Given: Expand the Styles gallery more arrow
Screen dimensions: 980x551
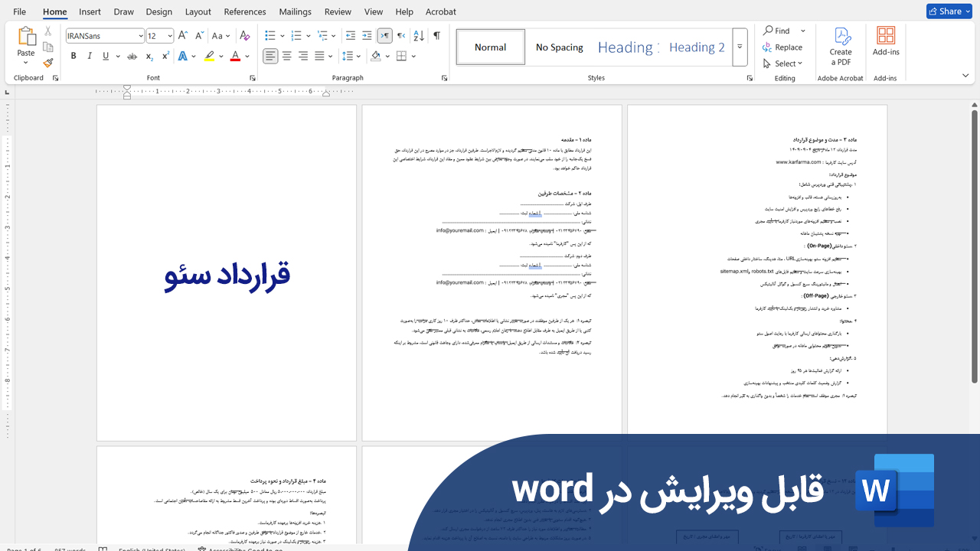Looking at the screenshot, I should coord(740,47).
